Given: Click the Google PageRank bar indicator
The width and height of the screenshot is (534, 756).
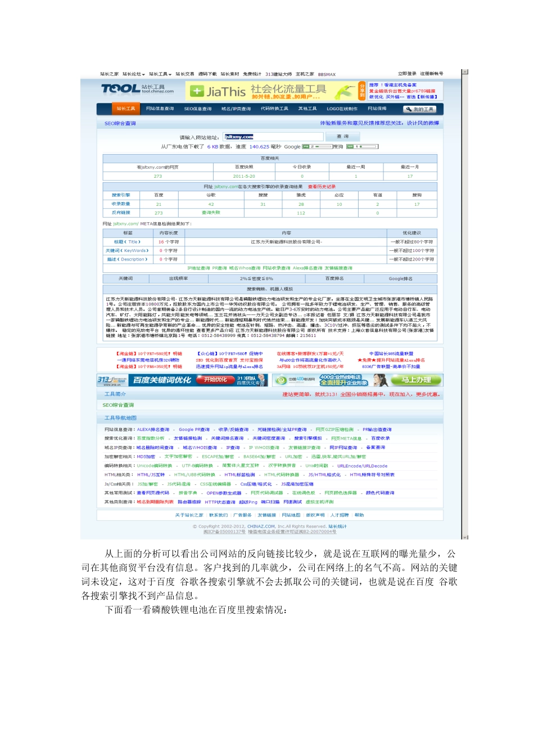Looking at the screenshot, I should [x=318, y=146].
